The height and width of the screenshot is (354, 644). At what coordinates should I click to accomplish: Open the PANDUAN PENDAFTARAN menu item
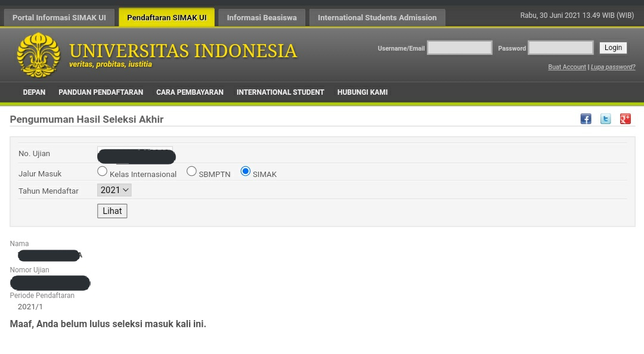[x=100, y=92]
